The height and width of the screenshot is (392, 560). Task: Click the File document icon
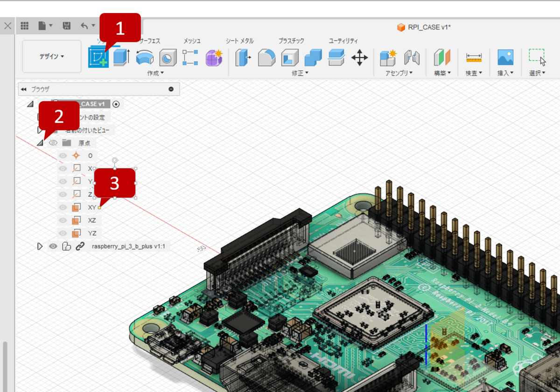pyautogui.click(x=42, y=26)
